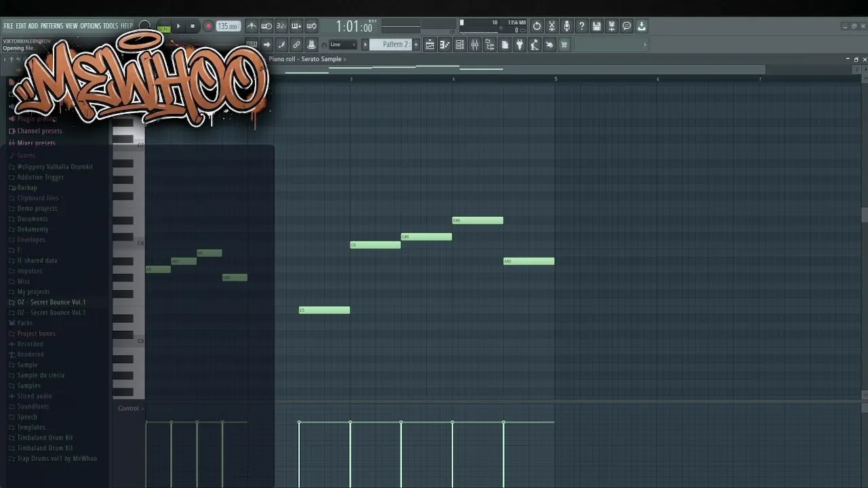The width and height of the screenshot is (868, 488).
Task: Open arrow after Serato Sample title
Action: (x=344, y=59)
